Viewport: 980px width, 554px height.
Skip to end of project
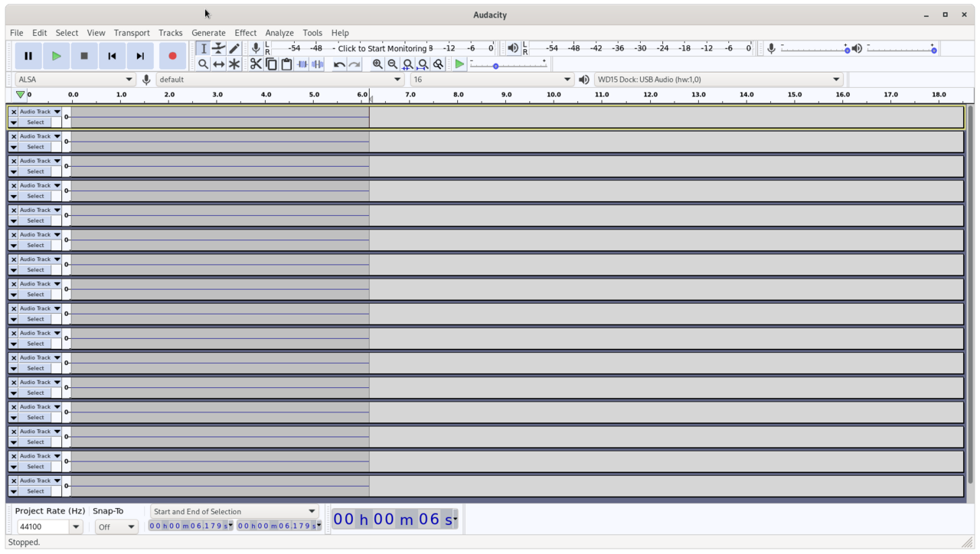[x=140, y=56]
